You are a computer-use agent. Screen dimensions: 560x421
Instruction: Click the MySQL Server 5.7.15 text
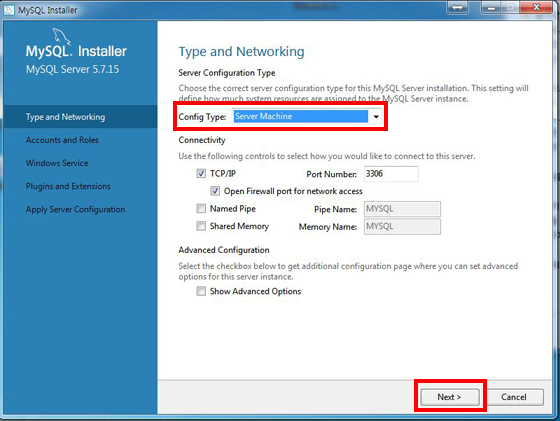pos(72,69)
